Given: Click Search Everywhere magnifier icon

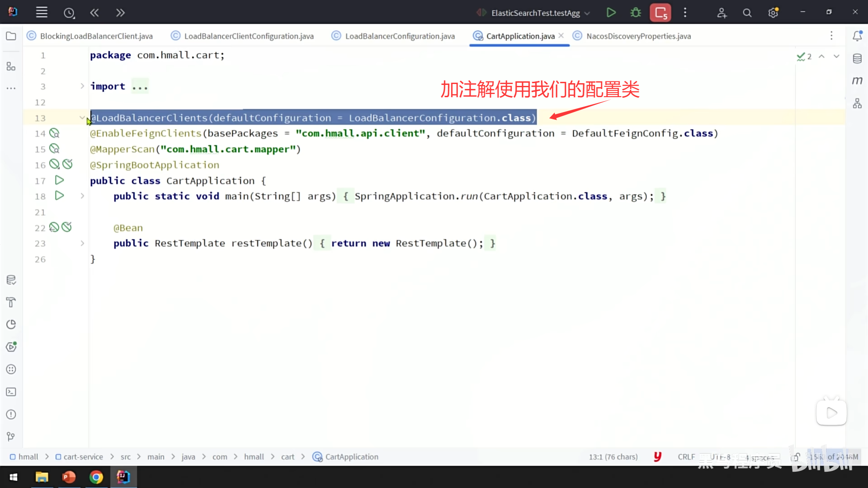Looking at the screenshot, I should tap(747, 13).
